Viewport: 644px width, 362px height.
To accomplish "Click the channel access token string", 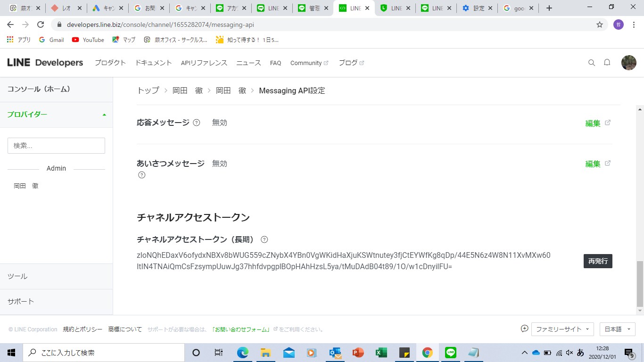I will pos(344,261).
